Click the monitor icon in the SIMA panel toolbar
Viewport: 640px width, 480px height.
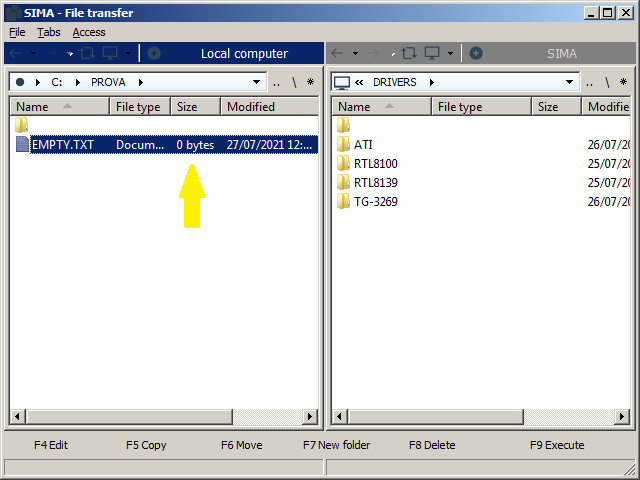pos(432,53)
